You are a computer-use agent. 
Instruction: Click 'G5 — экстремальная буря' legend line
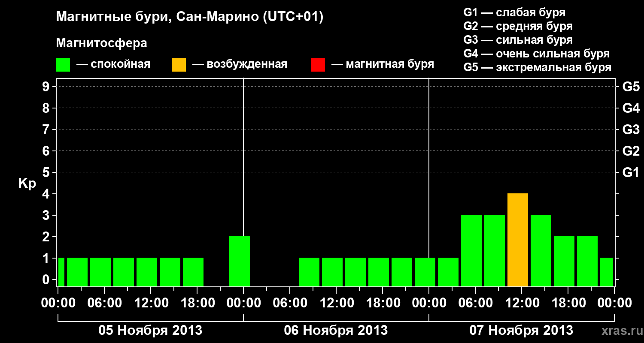pos(538,68)
